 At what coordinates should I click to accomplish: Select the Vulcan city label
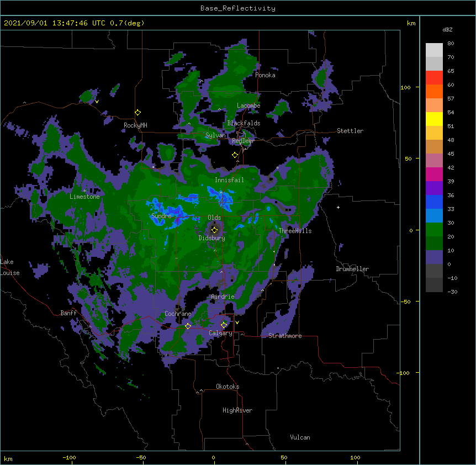pyautogui.click(x=300, y=437)
